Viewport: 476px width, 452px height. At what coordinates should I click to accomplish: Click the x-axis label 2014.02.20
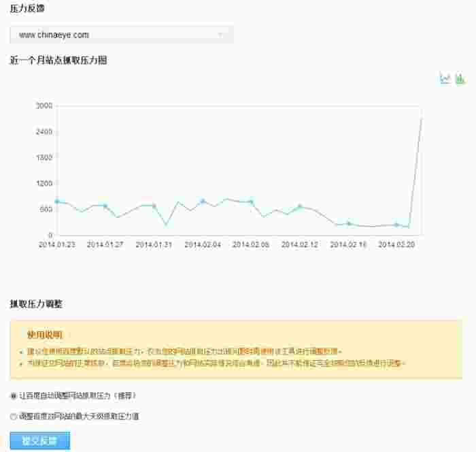pyautogui.click(x=396, y=244)
